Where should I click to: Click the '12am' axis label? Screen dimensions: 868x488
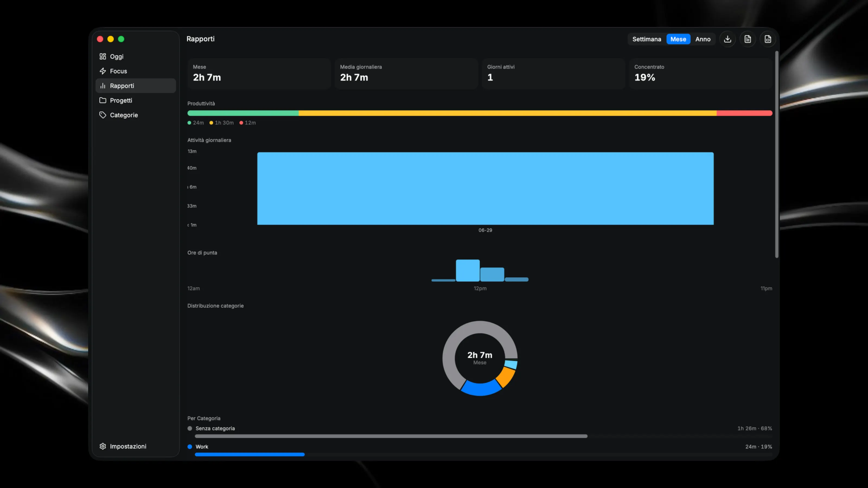tap(194, 289)
